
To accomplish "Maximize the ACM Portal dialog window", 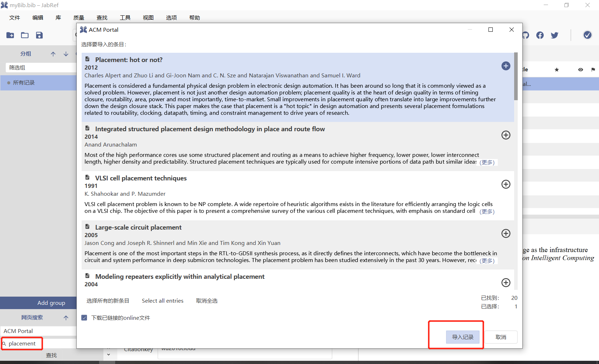I will (x=491, y=30).
